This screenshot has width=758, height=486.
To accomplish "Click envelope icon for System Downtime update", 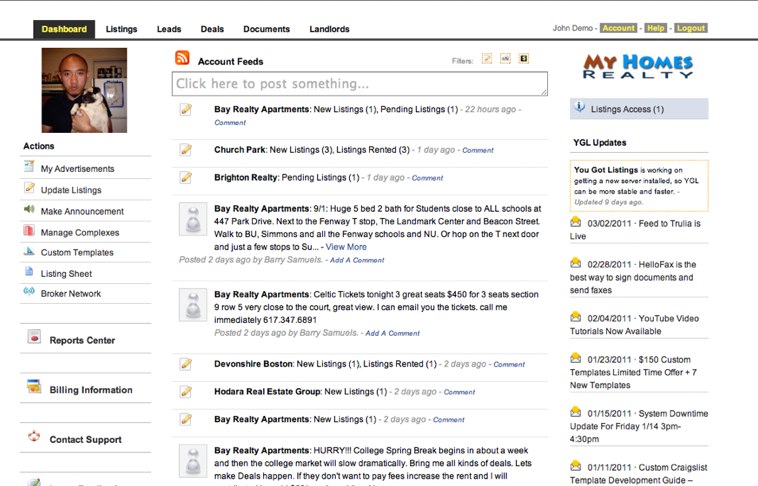I will 575,412.
